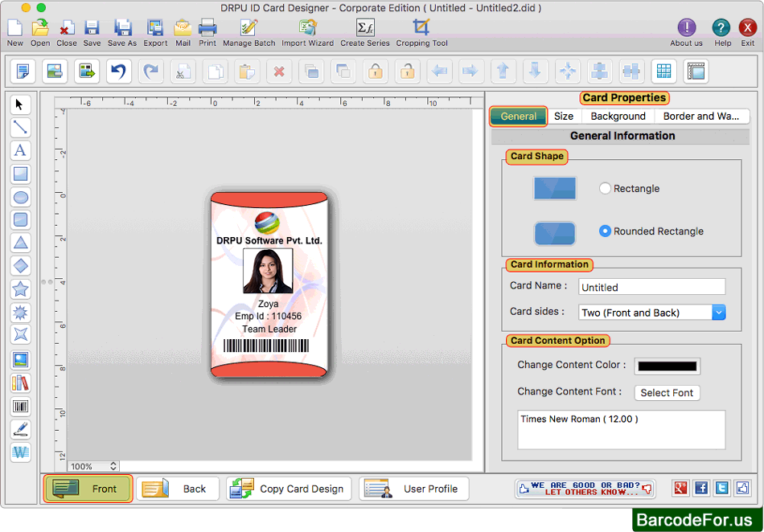Select the Text tool from the left toolbar
Screen dimensions: 764x532
[x=20, y=150]
